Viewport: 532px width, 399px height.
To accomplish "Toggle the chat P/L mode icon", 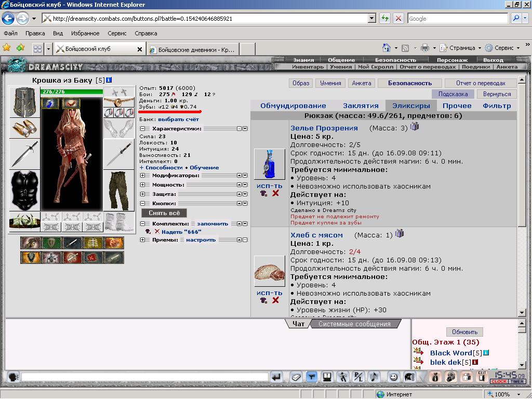I will (358, 377).
